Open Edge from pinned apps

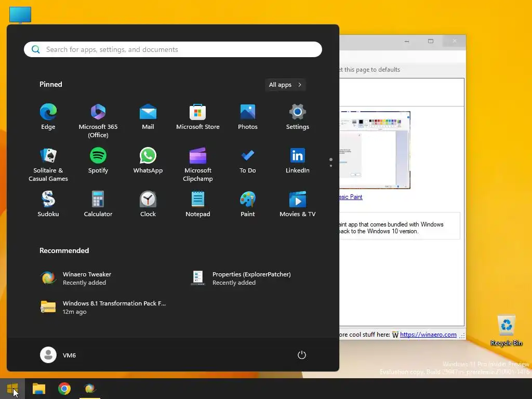[x=48, y=117]
